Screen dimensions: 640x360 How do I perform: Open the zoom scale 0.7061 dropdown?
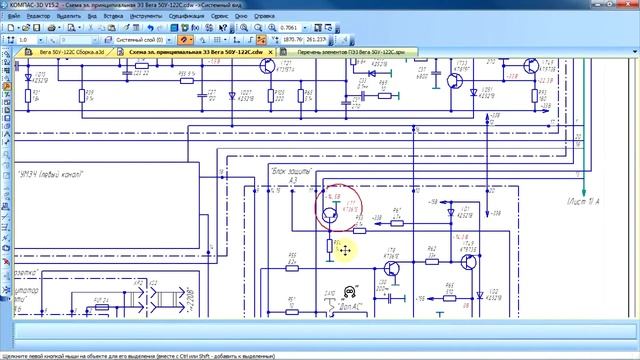[305, 28]
